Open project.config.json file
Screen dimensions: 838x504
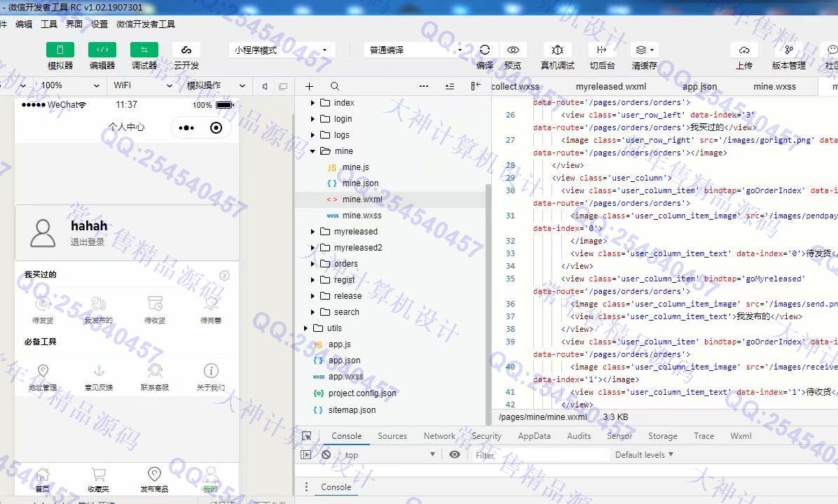(x=362, y=393)
